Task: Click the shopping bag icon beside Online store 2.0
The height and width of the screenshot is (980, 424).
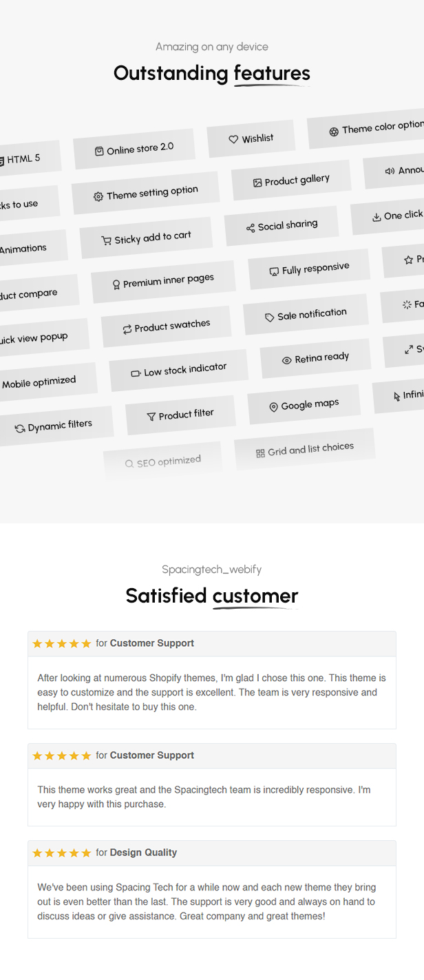Action: pos(99,151)
